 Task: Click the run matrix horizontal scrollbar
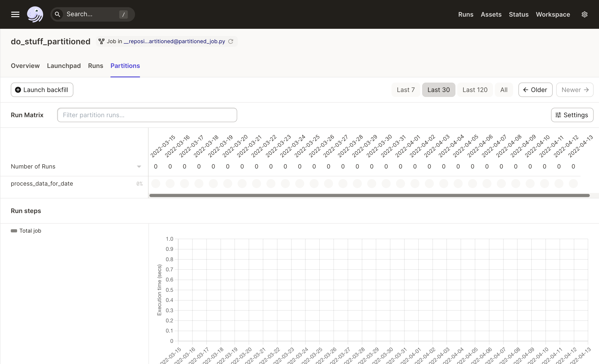pyautogui.click(x=369, y=195)
